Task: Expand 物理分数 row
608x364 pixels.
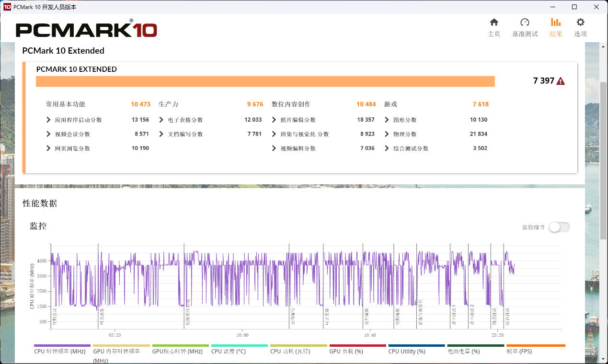Action: pos(387,134)
